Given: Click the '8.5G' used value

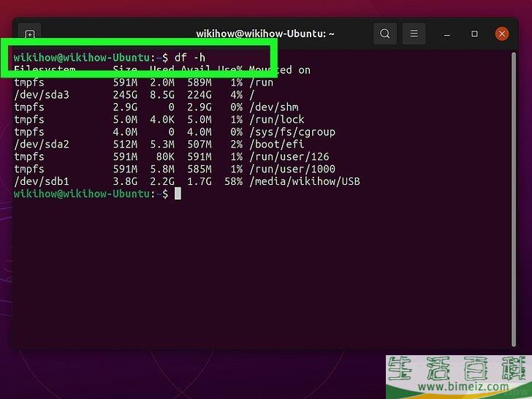Looking at the screenshot, I should [x=162, y=95].
